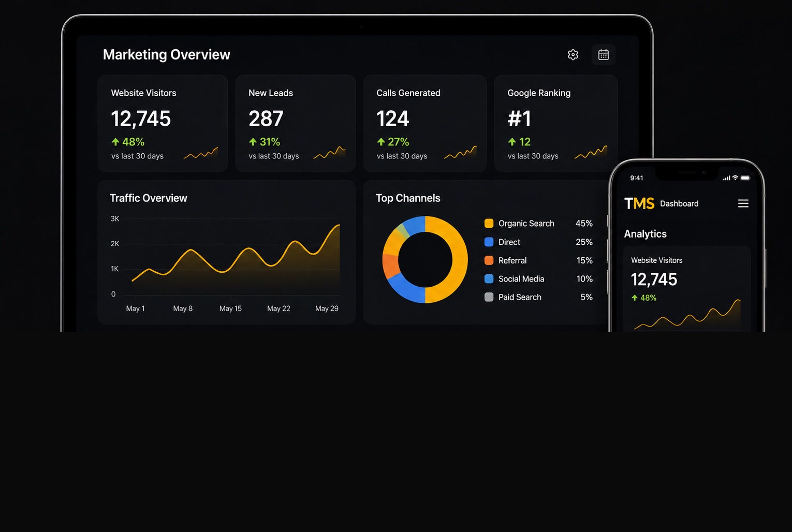This screenshot has width=792, height=532.
Task: Click green up arrow beside 48% on laptop
Action: (115, 142)
